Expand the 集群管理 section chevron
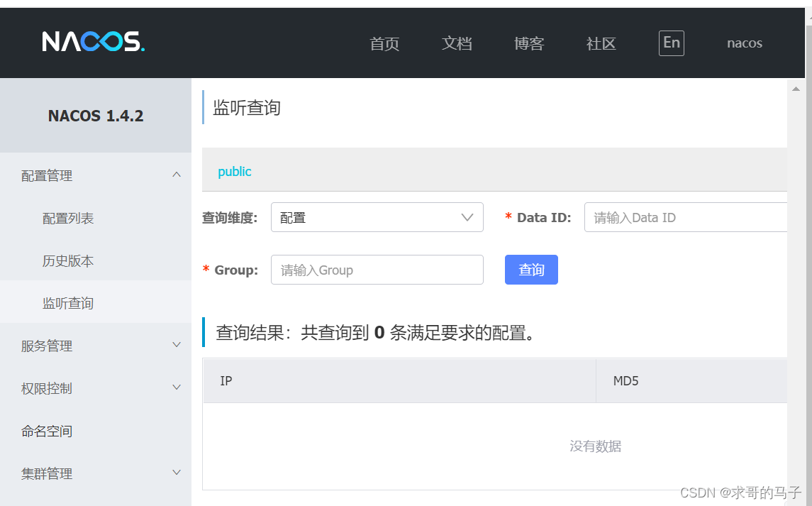 coord(177,473)
